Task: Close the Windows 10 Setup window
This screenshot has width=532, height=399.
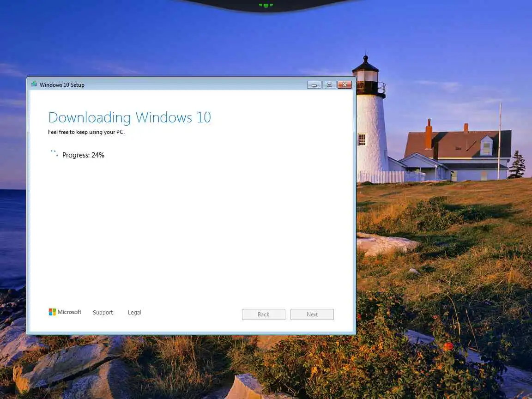Action: 345,85
